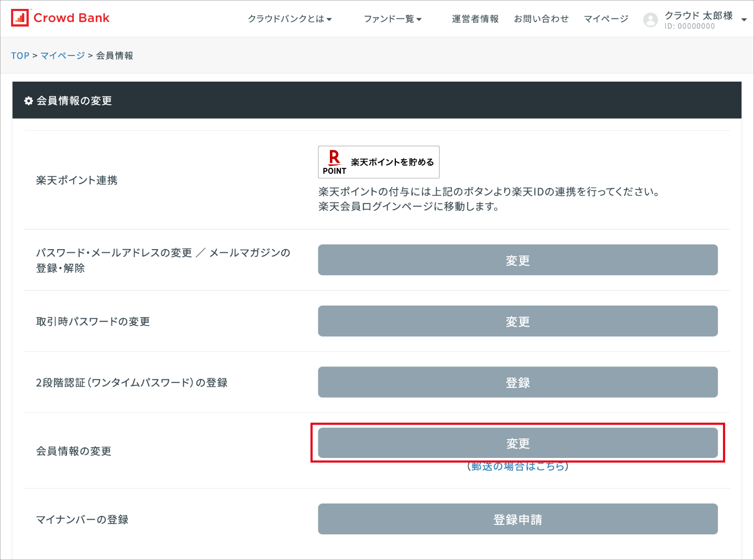The image size is (754, 560).
Task: Click the gear icon in 会員情報の変更 header
Action: [28, 101]
